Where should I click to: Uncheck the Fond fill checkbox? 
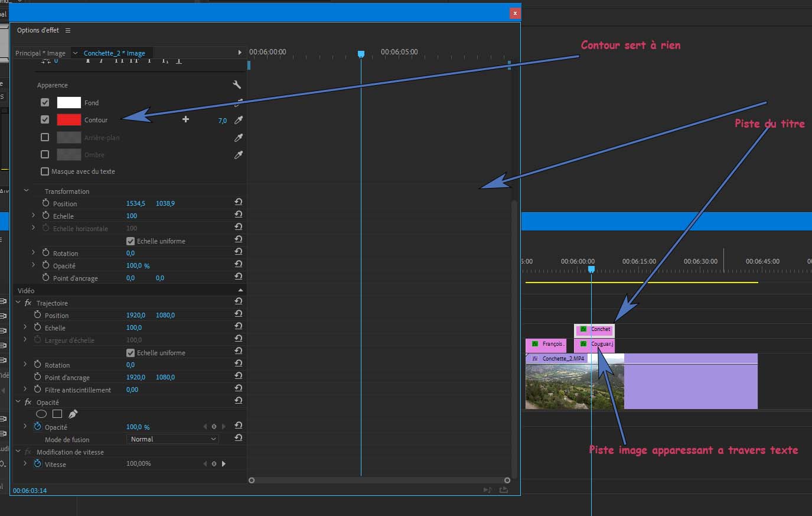[45, 102]
